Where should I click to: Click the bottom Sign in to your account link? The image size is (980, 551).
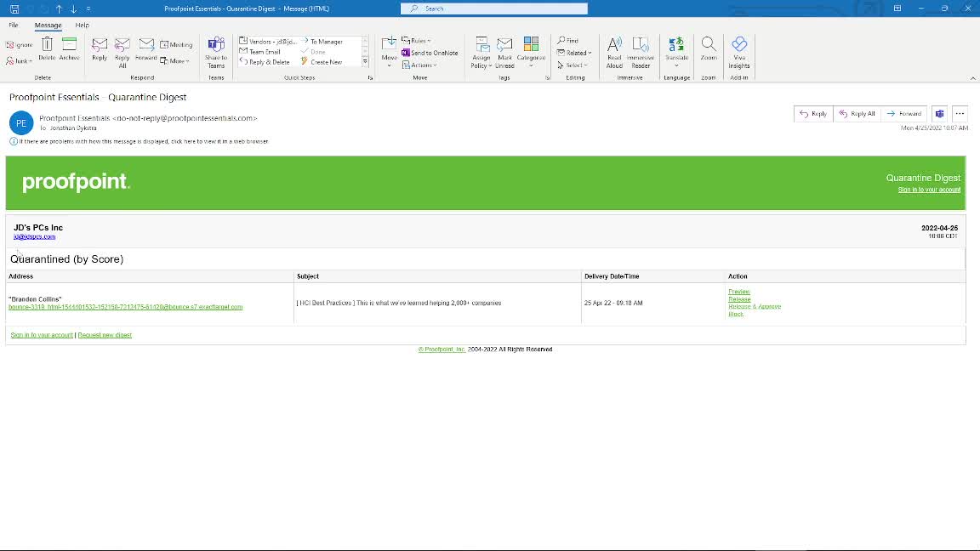click(x=42, y=336)
